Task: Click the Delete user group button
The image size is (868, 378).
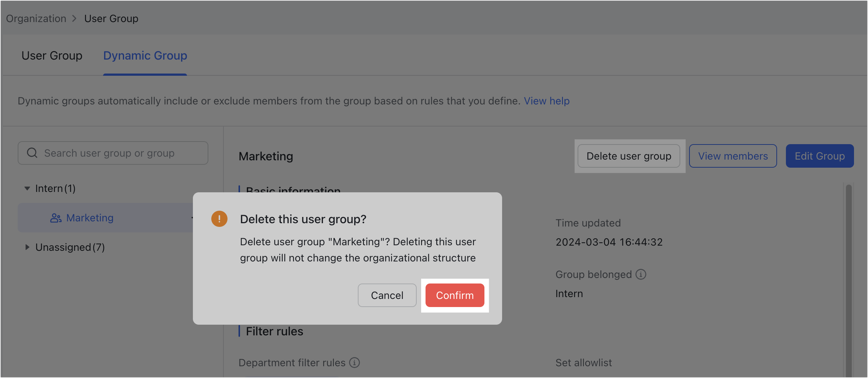Action: (629, 156)
